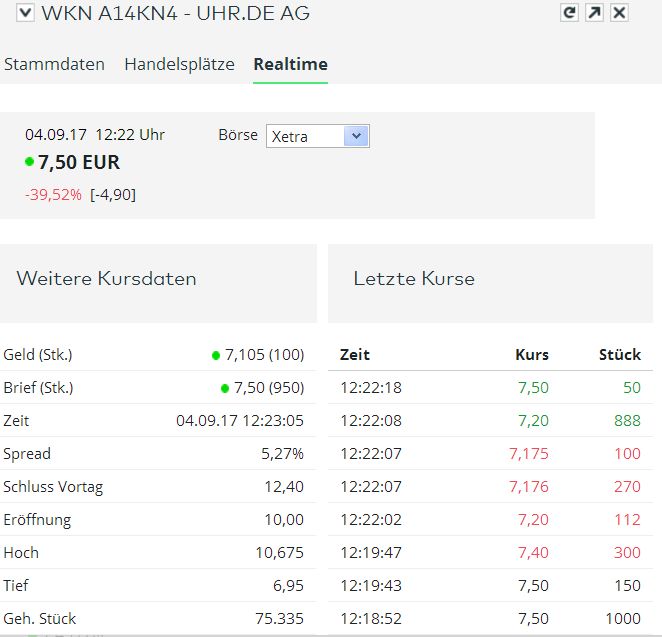Click the Hoch value 10,675
This screenshot has width=662, height=637.
tap(279, 553)
